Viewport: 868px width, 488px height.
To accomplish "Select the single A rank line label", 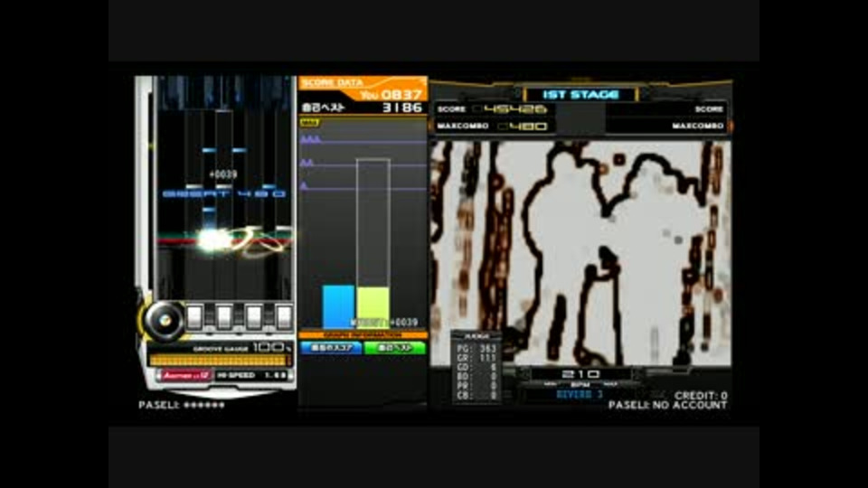I will point(304,186).
